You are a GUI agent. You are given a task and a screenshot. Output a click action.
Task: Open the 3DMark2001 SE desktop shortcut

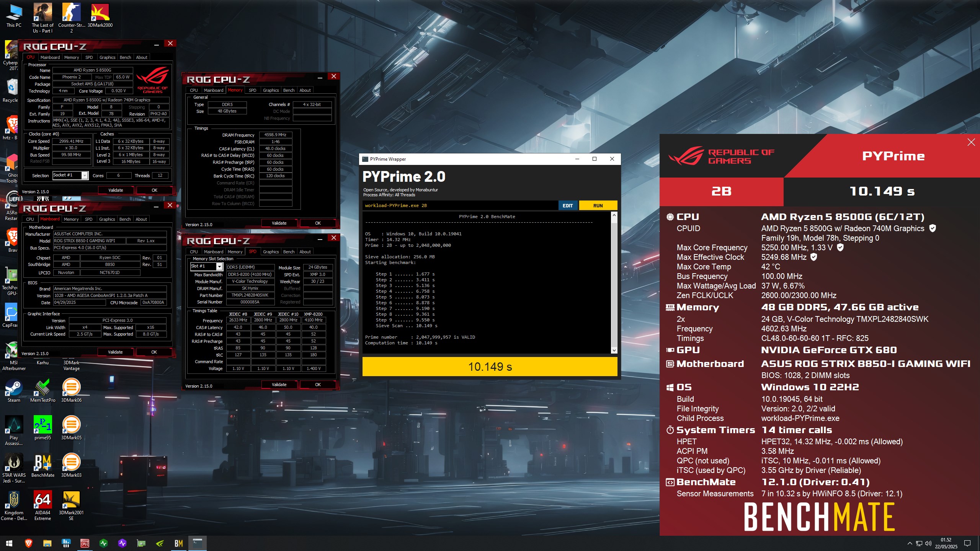[71, 506]
